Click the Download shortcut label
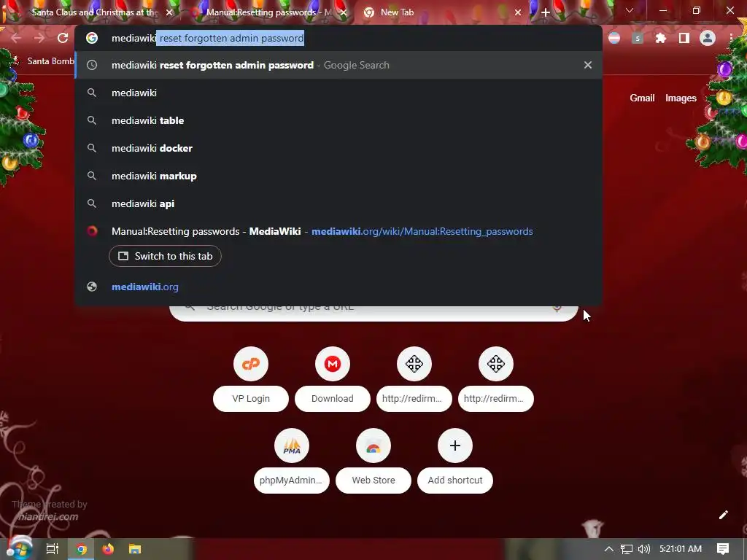747x560 pixels. point(333,399)
